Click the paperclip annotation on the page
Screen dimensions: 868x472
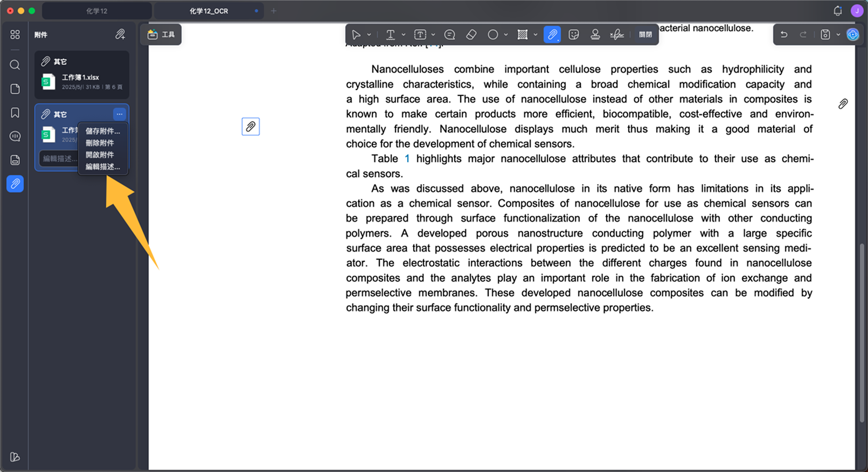[x=251, y=127]
